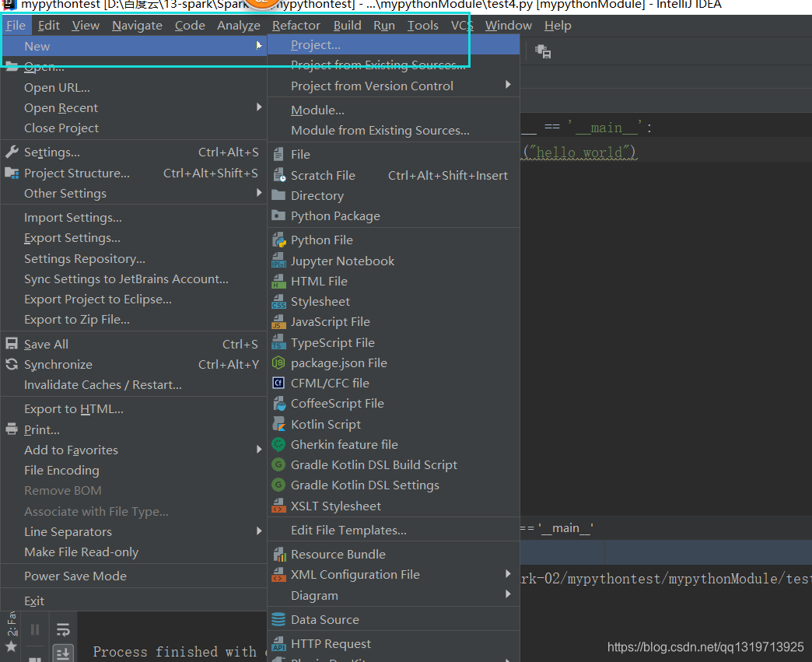812x662 pixels.
Task: Open the Refactor menu
Action: pos(296,25)
